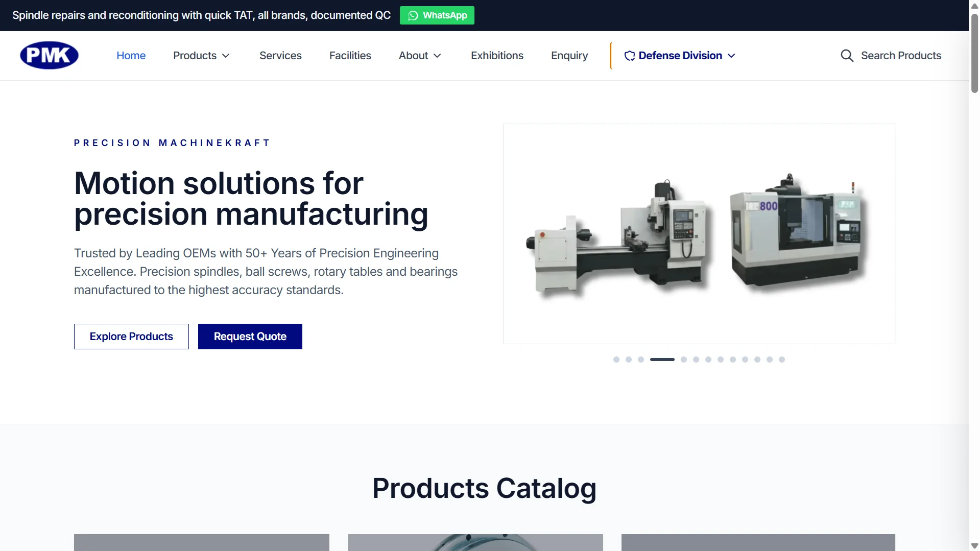Expand the Products dropdown chevron
980x551 pixels.
[x=226, y=56]
